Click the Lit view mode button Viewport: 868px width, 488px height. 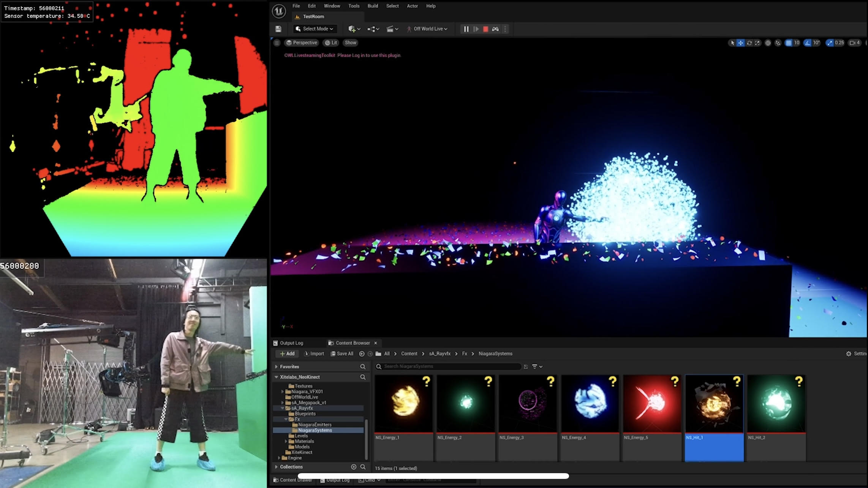(331, 43)
